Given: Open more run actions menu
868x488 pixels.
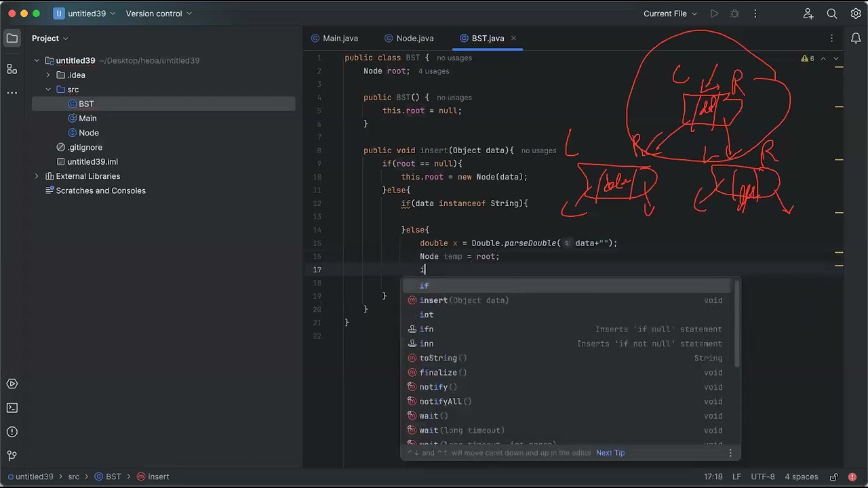Looking at the screenshot, I should coord(755,14).
